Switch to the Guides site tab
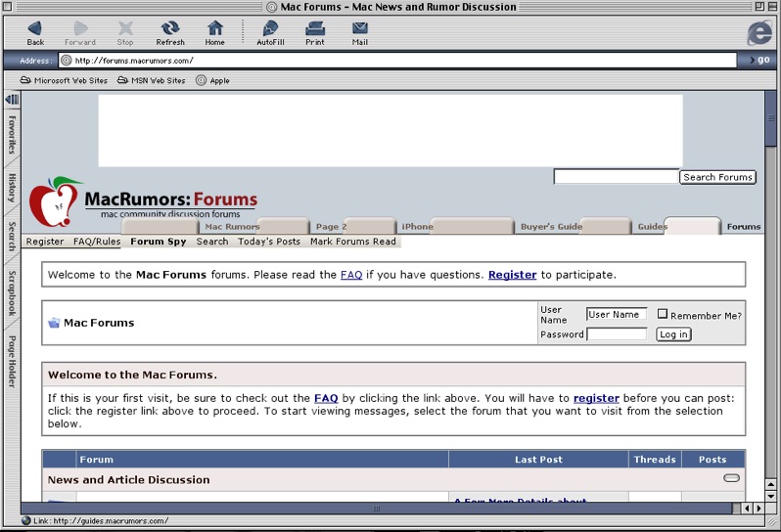The width and height of the screenshot is (781, 532). tap(652, 227)
